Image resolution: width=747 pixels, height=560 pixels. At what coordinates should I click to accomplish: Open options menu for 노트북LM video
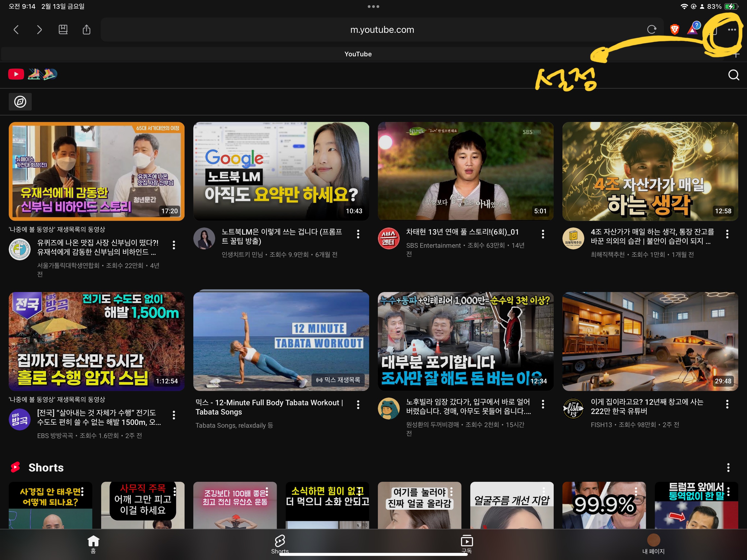(358, 234)
